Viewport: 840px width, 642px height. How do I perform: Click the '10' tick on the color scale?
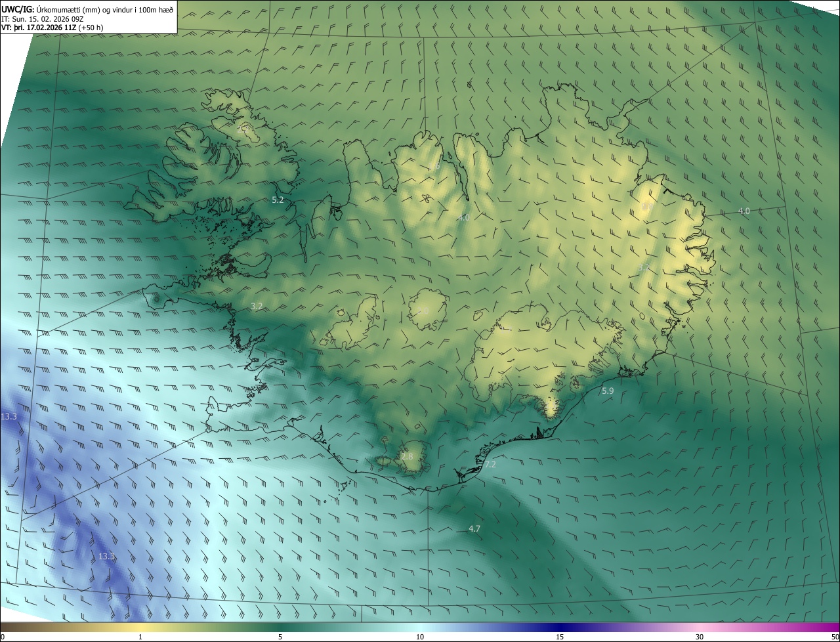coord(420,637)
